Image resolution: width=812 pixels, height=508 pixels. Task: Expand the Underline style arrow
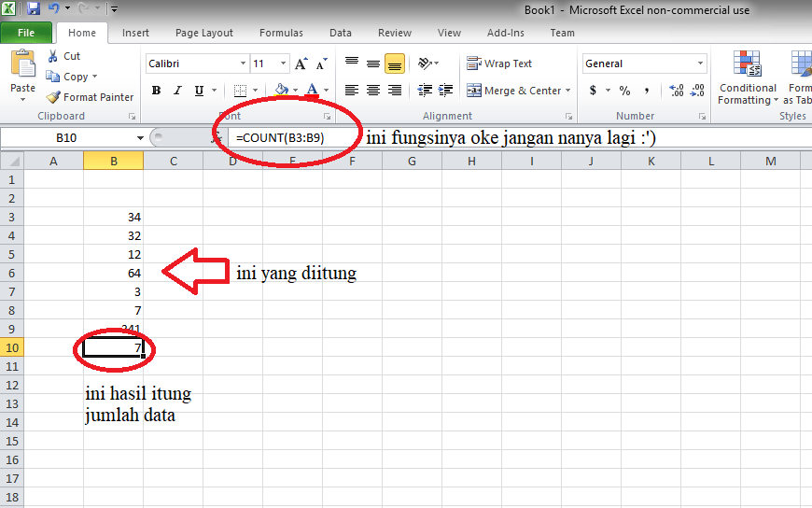pos(214,91)
